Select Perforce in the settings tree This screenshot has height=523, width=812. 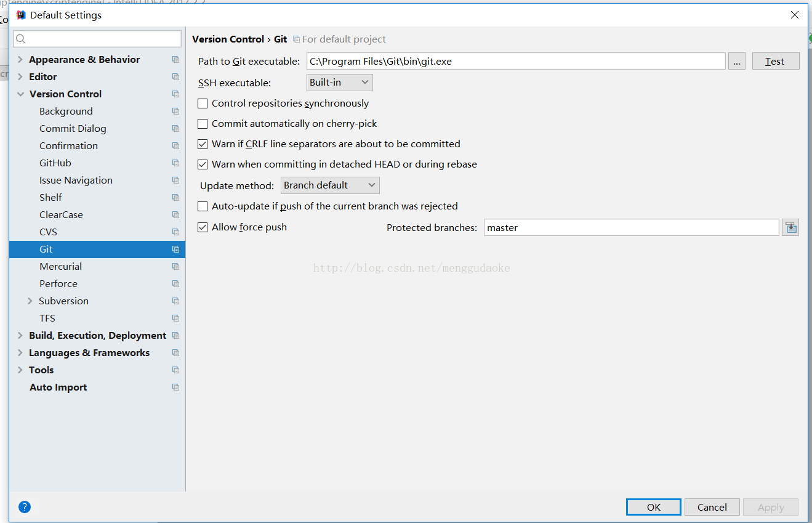click(58, 284)
